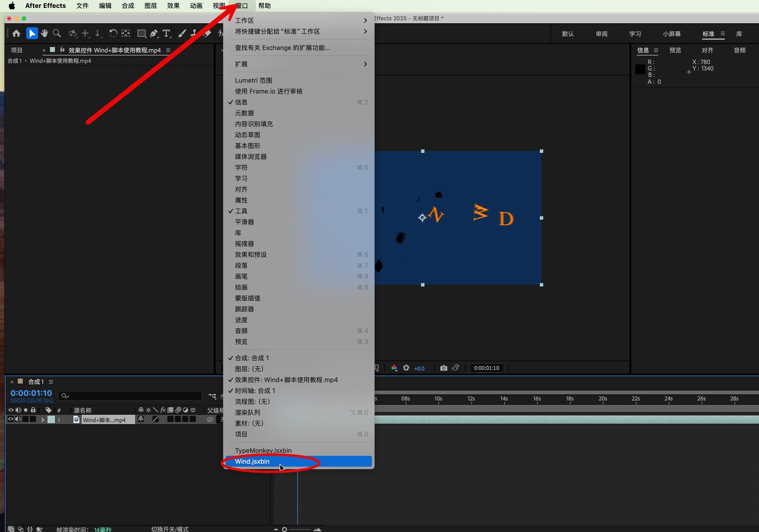Click the timeline layer search field

(x=130, y=396)
